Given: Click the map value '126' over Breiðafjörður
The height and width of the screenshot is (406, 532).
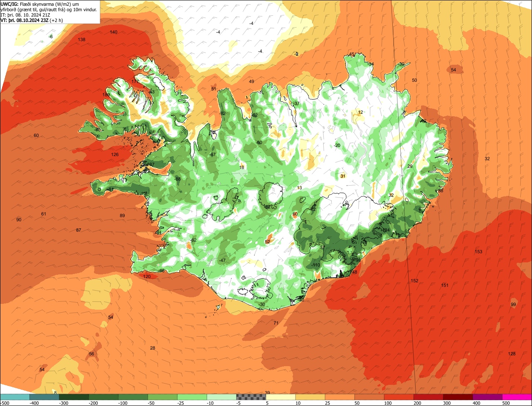Looking at the screenshot, I should tap(115, 155).
